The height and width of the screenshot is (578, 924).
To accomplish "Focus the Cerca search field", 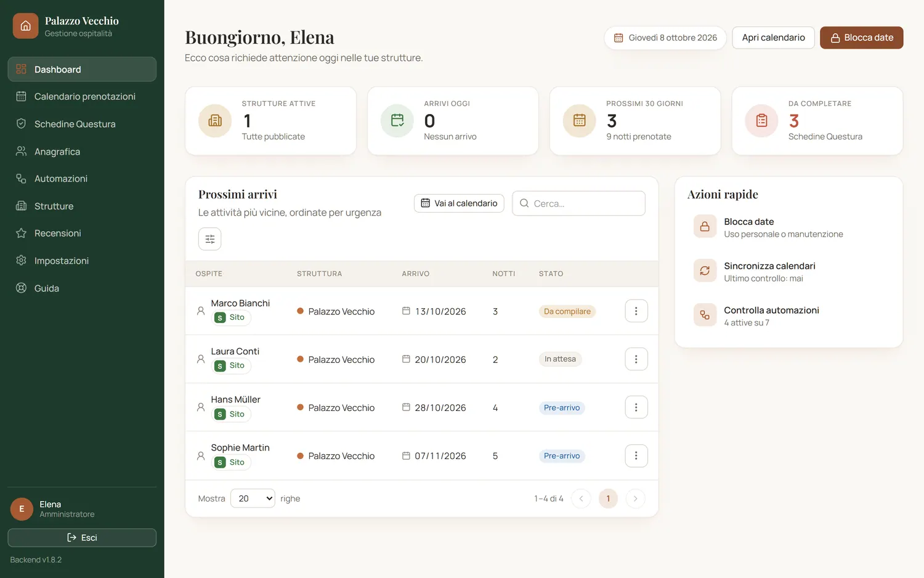I will pos(578,203).
